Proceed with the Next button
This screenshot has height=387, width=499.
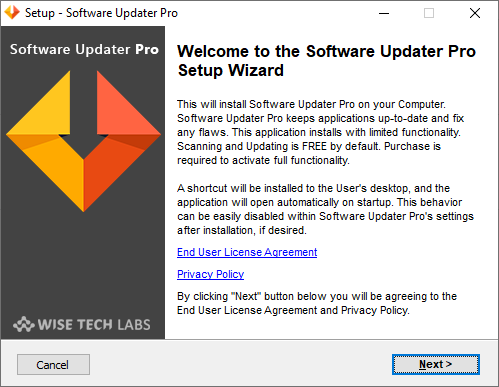tap(436, 364)
